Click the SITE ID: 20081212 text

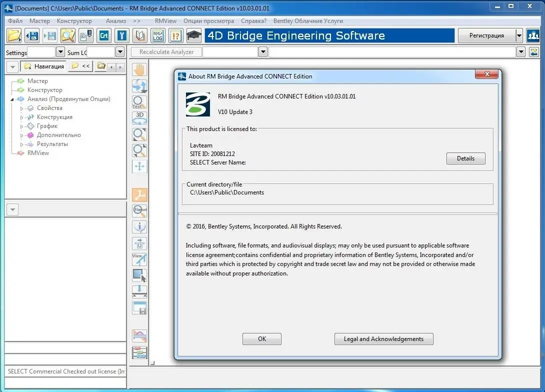pyautogui.click(x=212, y=154)
